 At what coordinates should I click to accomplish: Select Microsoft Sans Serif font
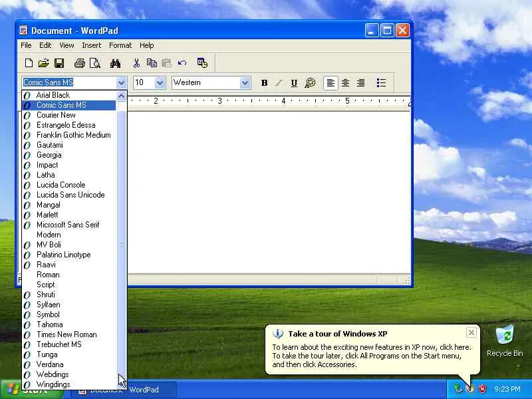pos(69,225)
